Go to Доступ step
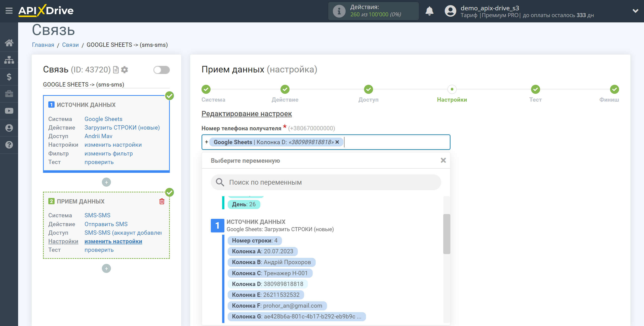 [x=369, y=89]
